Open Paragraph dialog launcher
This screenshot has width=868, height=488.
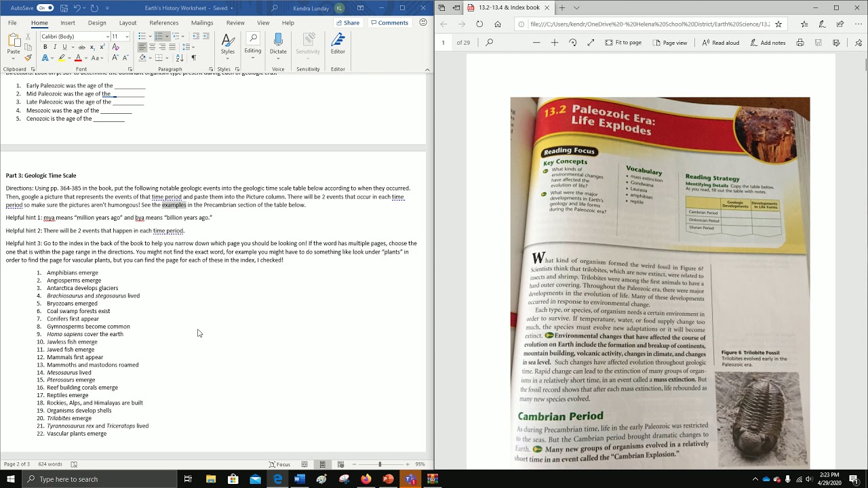[211, 69]
